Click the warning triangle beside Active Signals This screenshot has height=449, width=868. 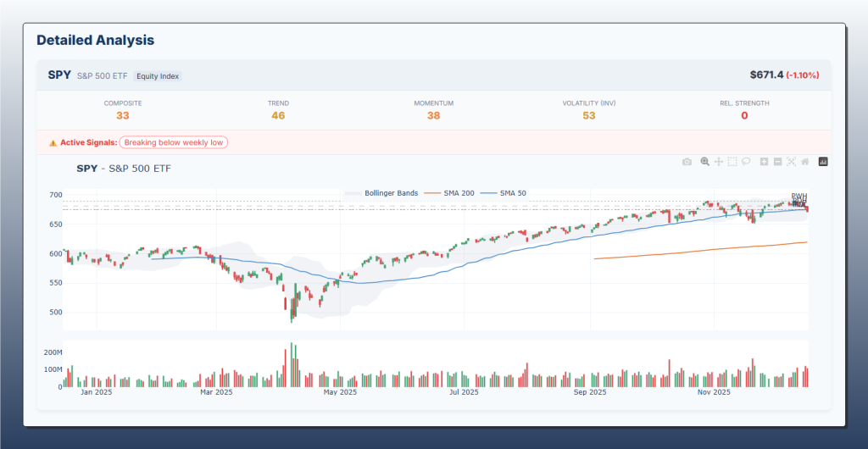[x=53, y=142]
